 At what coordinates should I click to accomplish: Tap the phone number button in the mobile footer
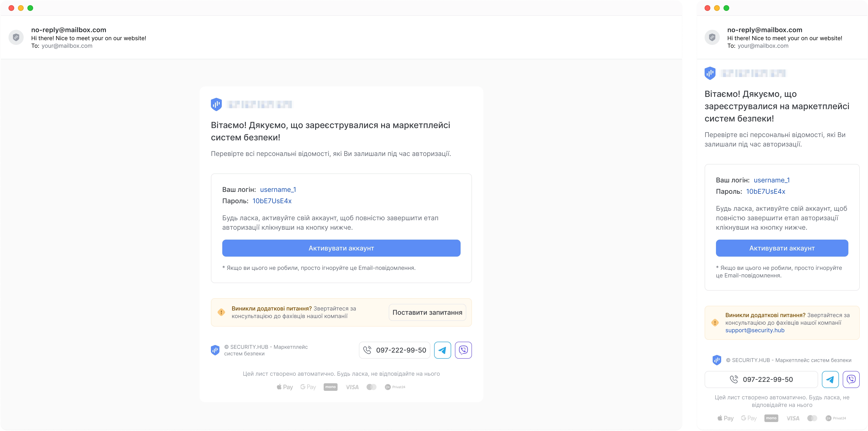click(761, 379)
